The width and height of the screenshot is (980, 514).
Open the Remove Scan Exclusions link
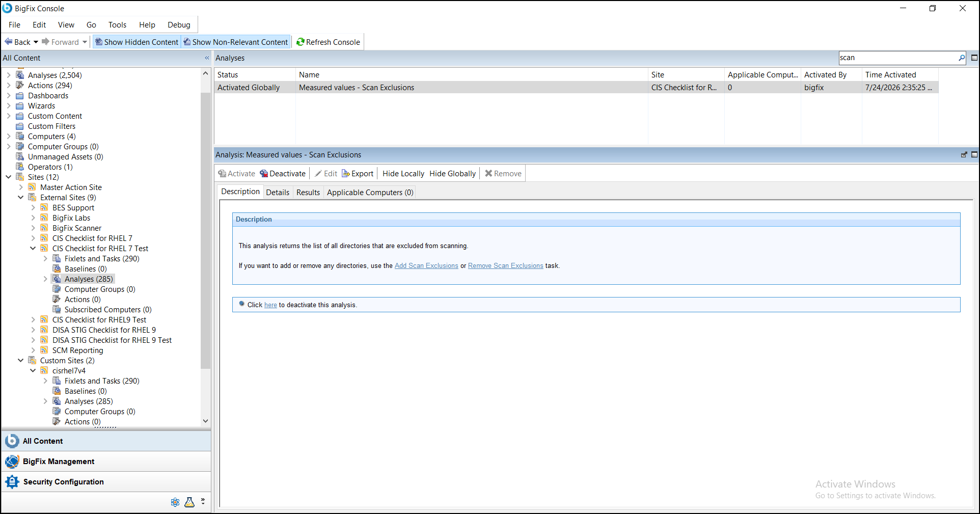click(x=506, y=266)
